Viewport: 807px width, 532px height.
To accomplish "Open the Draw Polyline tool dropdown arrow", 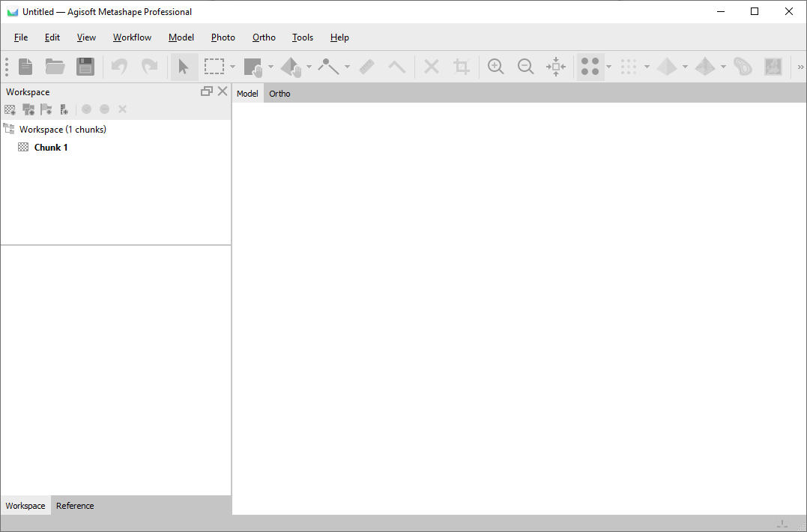I will click(x=347, y=67).
